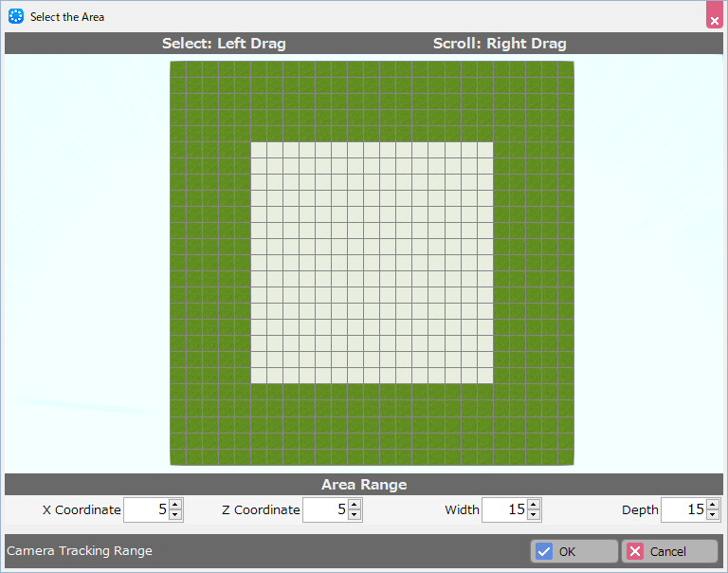Select the Width input field
Image resolution: width=728 pixels, height=573 pixels.
[x=504, y=510]
